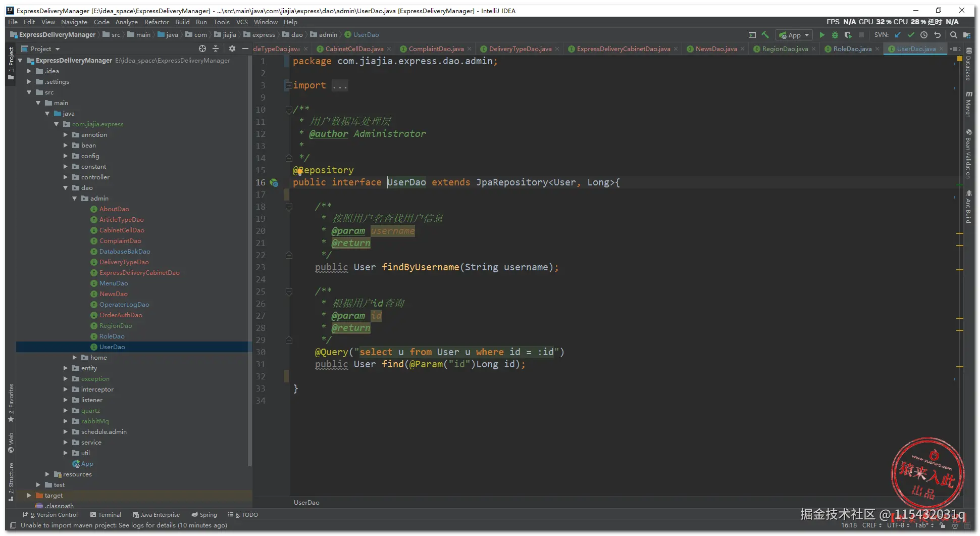Click SVN update project arrow icon
This screenshot has height=536, width=980.
click(898, 35)
